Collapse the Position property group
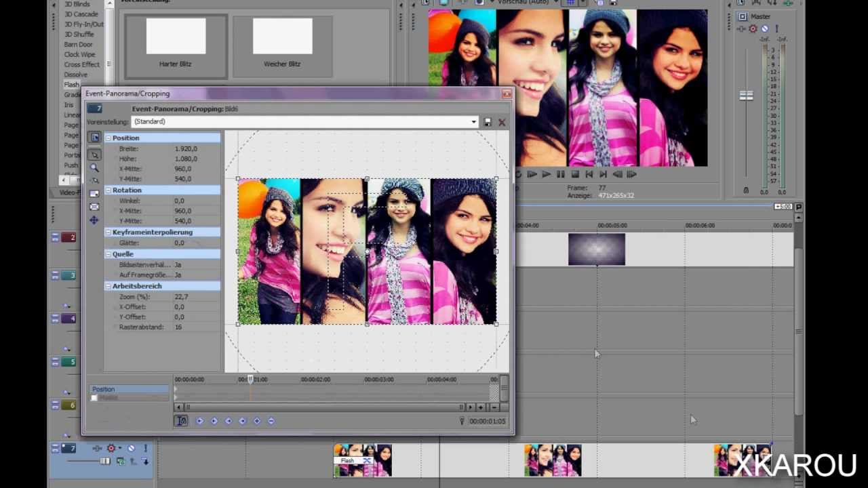868x488 pixels. [x=108, y=138]
